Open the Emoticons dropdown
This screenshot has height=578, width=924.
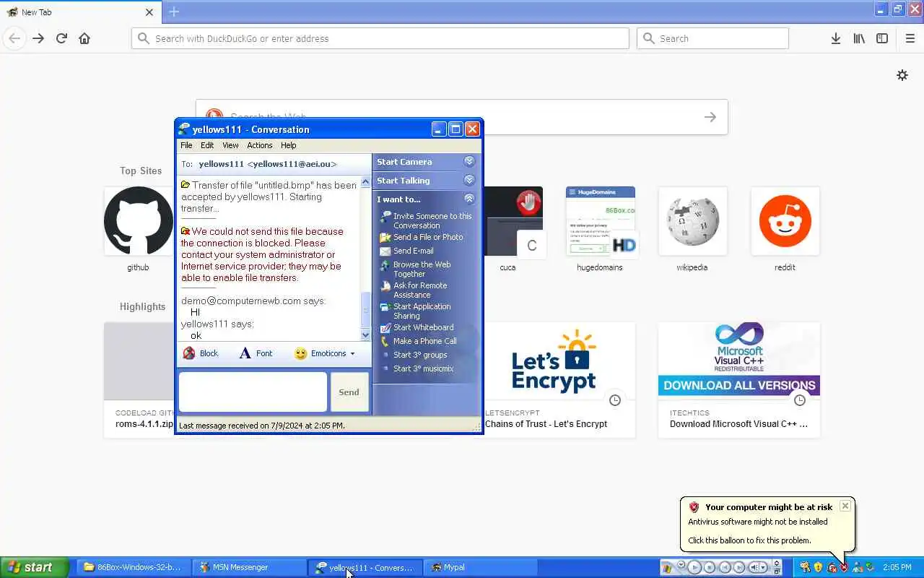325,353
